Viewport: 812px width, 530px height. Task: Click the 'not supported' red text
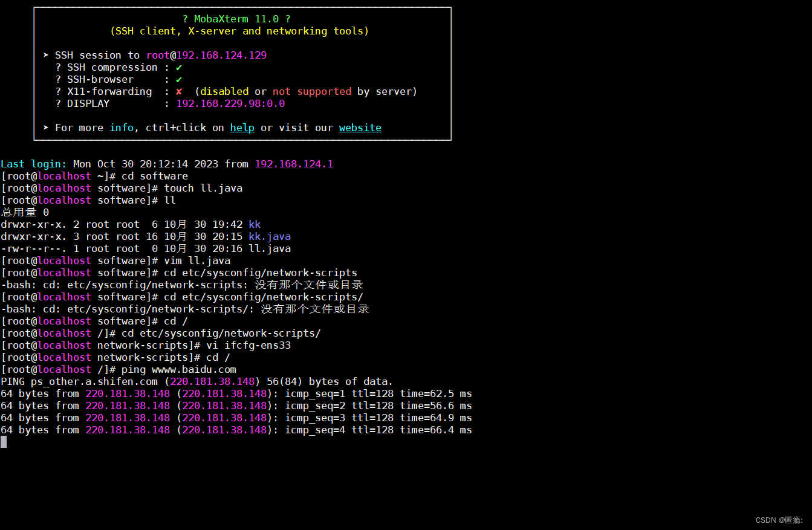click(x=312, y=91)
